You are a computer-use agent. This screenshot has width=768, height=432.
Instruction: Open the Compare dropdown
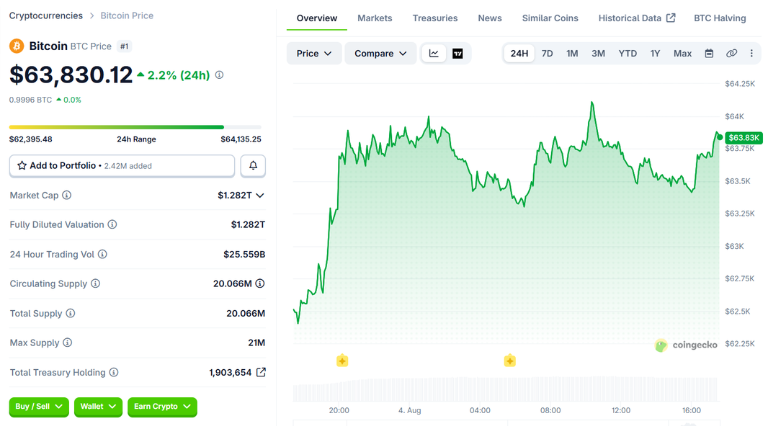(x=381, y=53)
